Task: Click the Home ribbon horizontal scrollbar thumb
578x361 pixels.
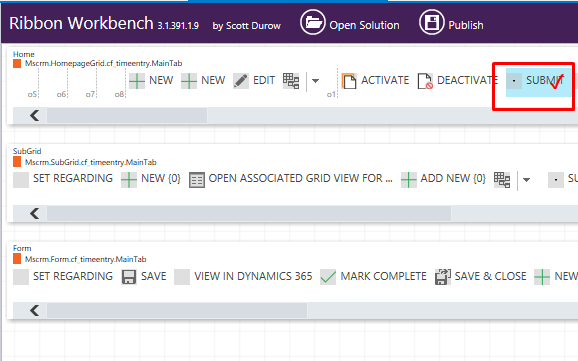Action: click(x=127, y=115)
